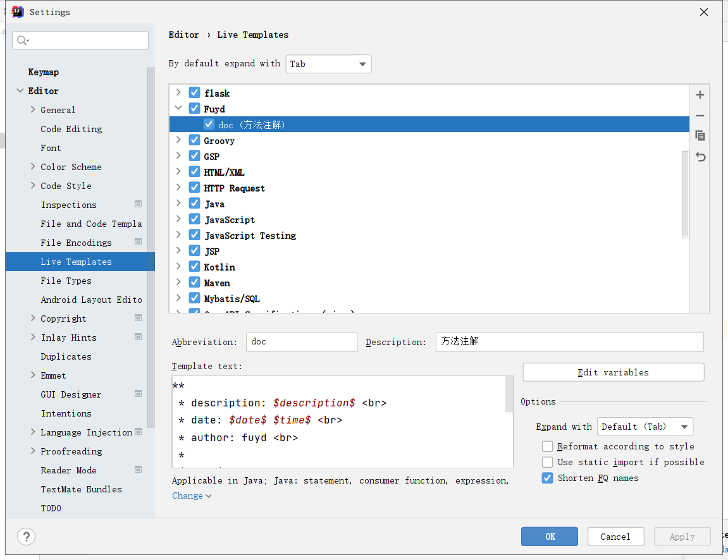Click the Edit variables button
Image resolution: width=728 pixels, height=560 pixels.
point(614,372)
